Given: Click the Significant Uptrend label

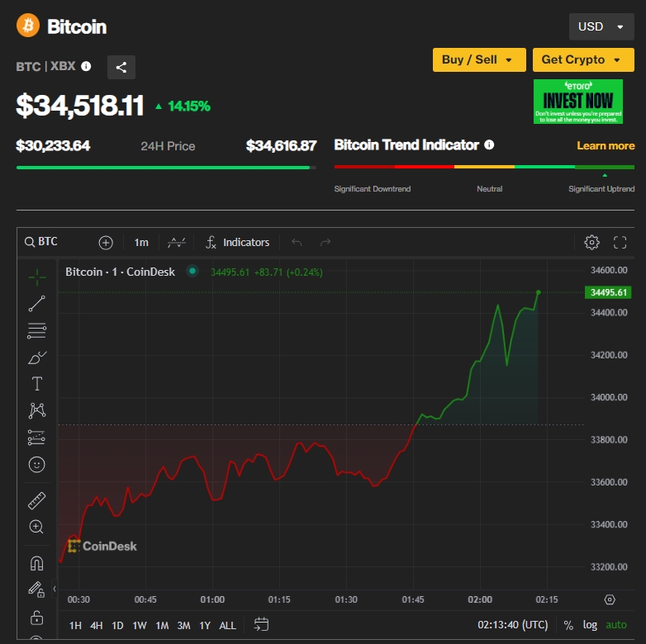Looking at the screenshot, I should [601, 188].
